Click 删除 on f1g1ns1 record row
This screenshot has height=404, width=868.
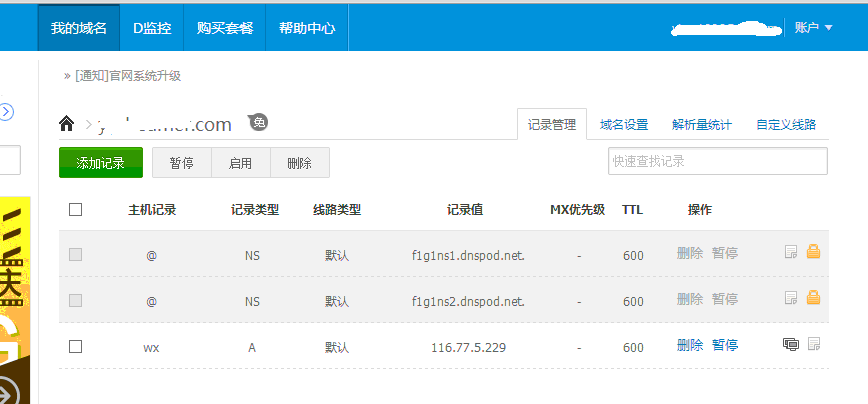[x=690, y=253]
